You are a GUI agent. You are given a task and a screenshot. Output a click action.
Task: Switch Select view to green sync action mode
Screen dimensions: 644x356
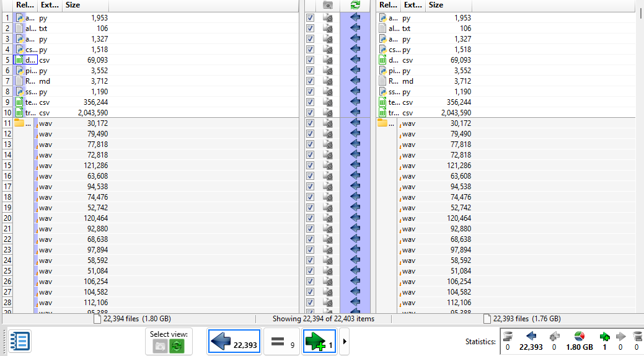coord(177,347)
